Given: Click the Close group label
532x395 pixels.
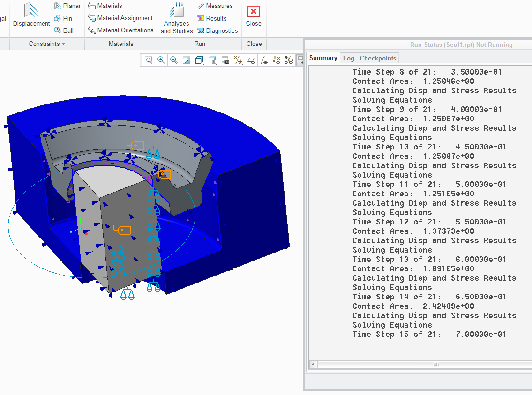Looking at the screenshot, I should tap(254, 44).
